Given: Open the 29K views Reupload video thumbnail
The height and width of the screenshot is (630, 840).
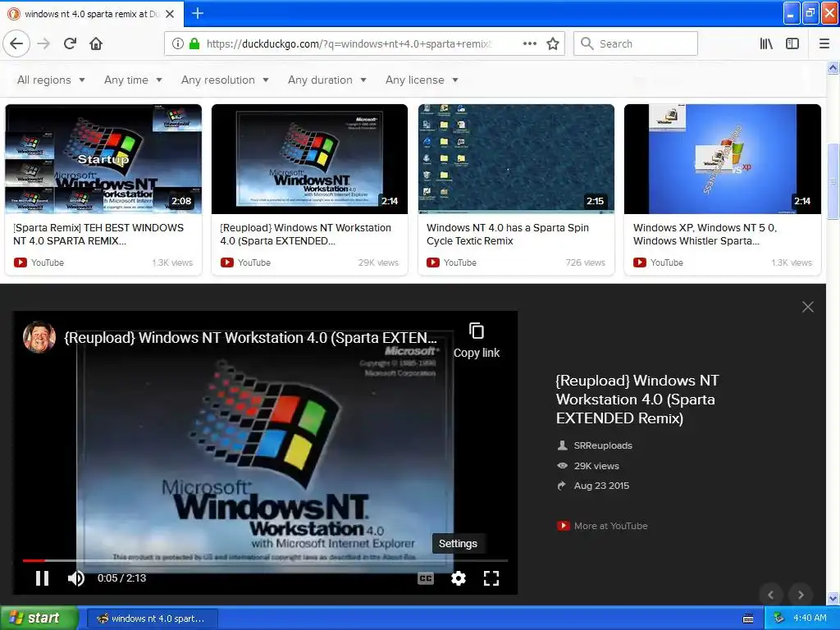Looking at the screenshot, I should tap(309, 159).
